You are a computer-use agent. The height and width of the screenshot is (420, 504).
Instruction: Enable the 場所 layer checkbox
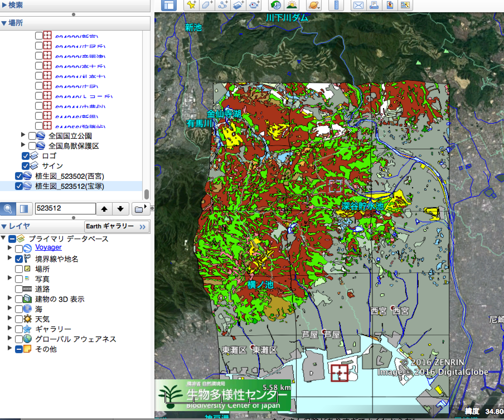pos(19,269)
